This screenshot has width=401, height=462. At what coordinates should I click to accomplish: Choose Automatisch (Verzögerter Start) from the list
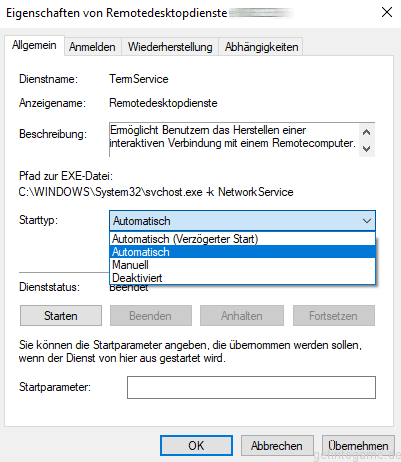click(x=242, y=239)
